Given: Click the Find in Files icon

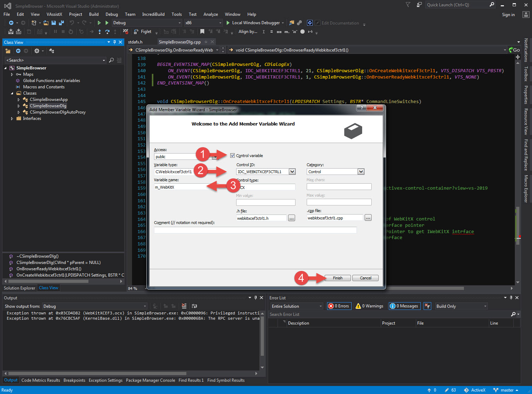Looking at the screenshot, I should coord(292,23).
